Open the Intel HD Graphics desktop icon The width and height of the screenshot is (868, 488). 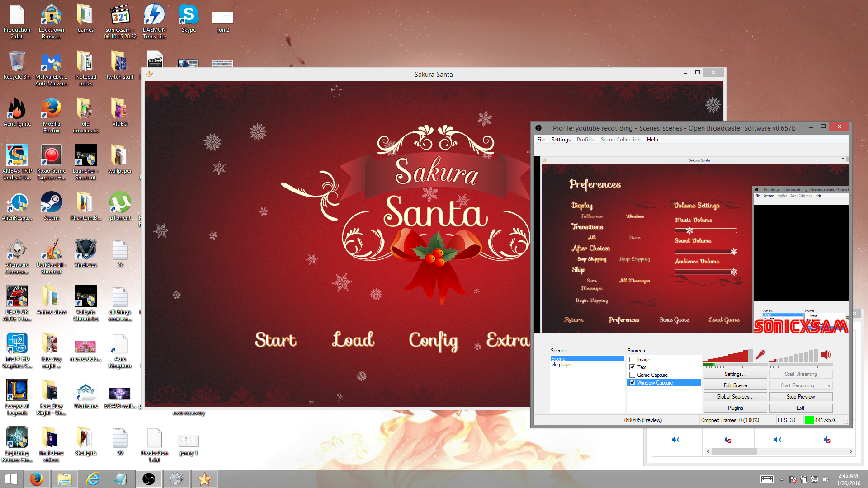[x=17, y=351]
